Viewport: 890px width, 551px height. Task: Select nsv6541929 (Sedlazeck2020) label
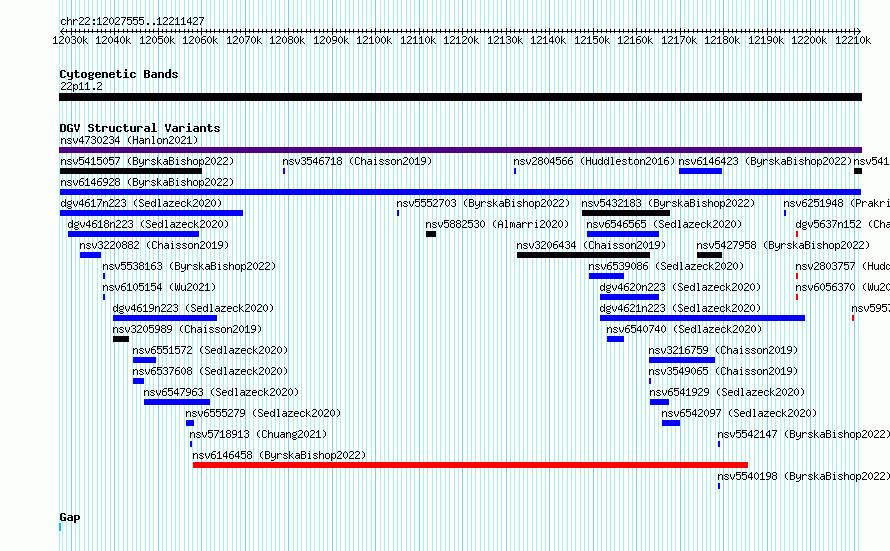[x=727, y=392]
